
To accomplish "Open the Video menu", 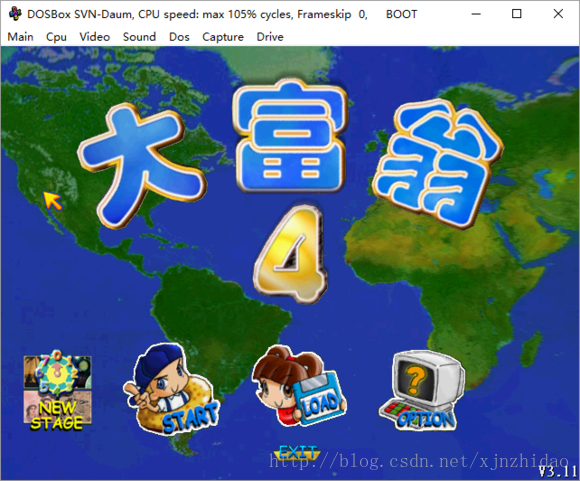I will pos(95,37).
